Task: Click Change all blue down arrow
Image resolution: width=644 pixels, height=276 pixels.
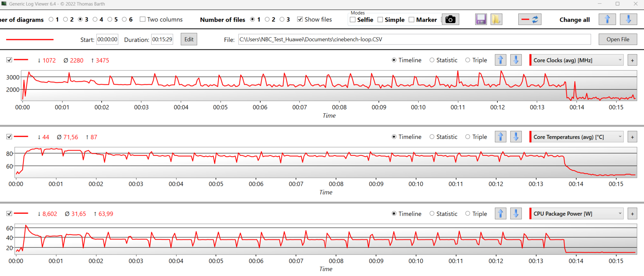Action: [x=628, y=19]
